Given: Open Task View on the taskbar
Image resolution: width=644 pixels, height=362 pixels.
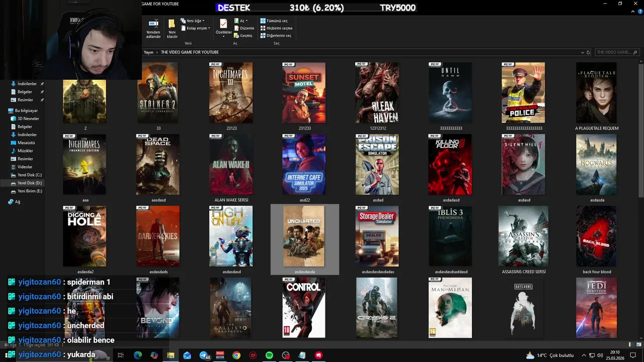Looking at the screenshot, I should point(121,355).
